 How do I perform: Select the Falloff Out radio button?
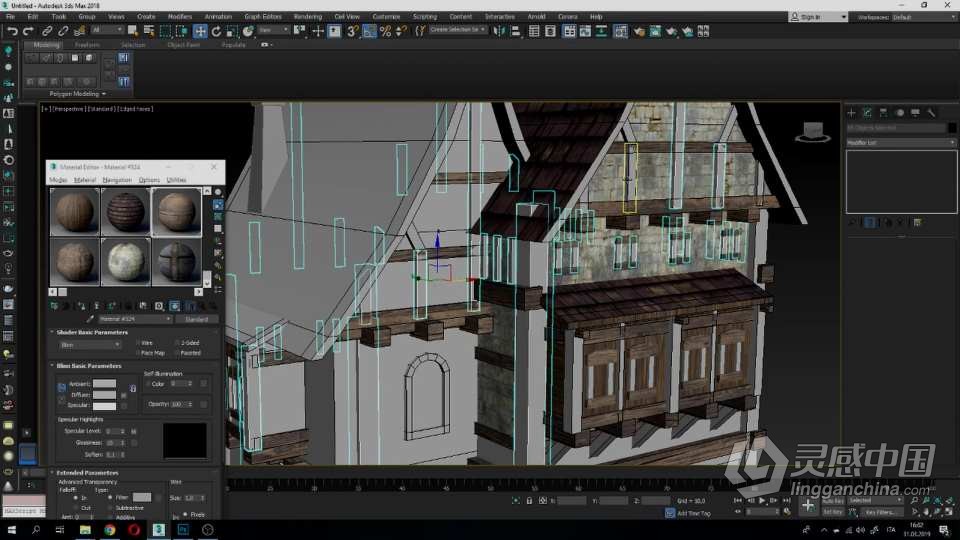[76, 508]
